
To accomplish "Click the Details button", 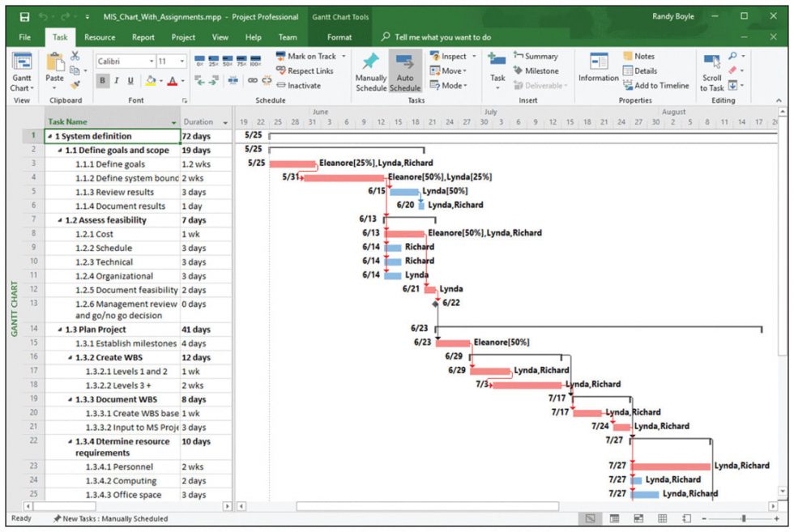I will click(640, 71).
